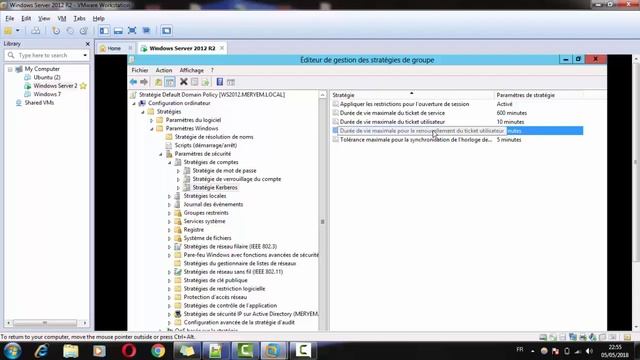Expand Stratégies locales tree node
Image resolution: width=640 pixels, height=360 pixels.
[x=169, y=196]
